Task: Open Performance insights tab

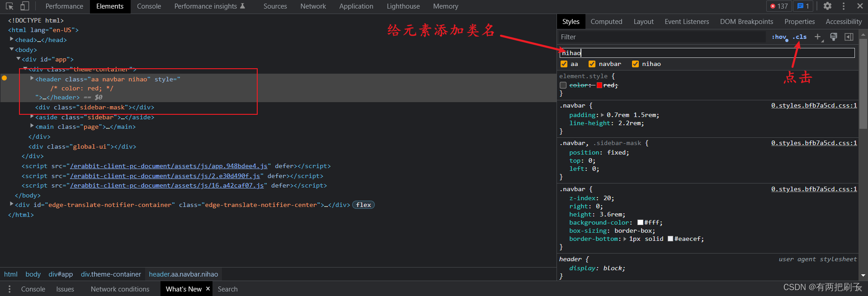Action: click(210, 6)
